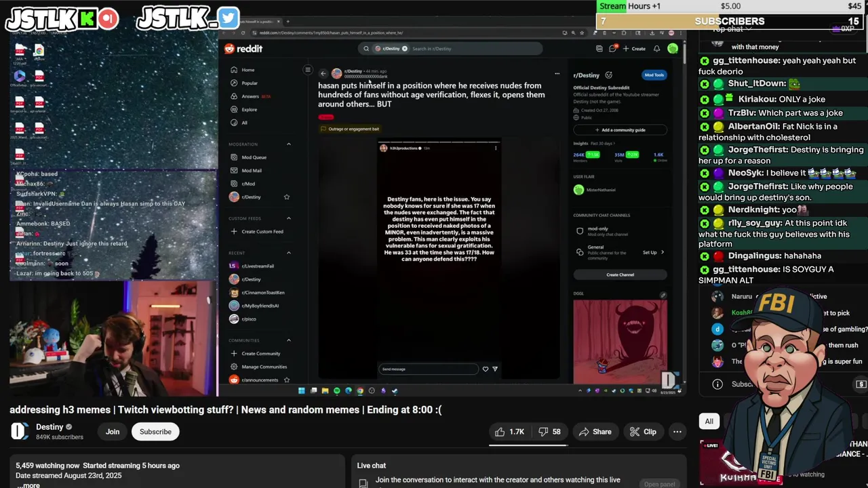Open the post's three-dot overflow menu
Screen dimensions: 868x488
[x=557, y=73]
